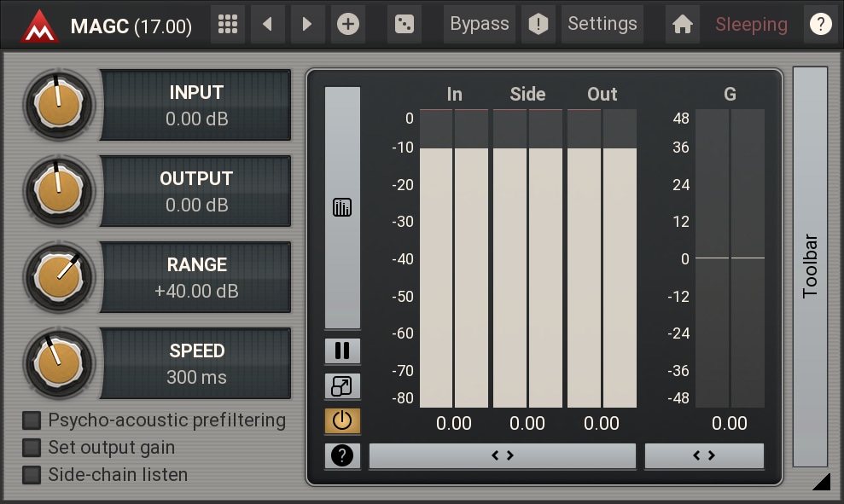844x504 pixels.
Task: Pop out the meters into window
Action: pyautogui.click(x=342, y=386)
